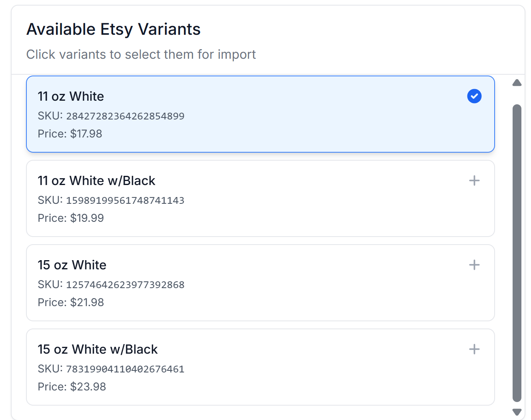Click the $17.98 price line
Screen dimensions: 531x420
coord(70,134)
